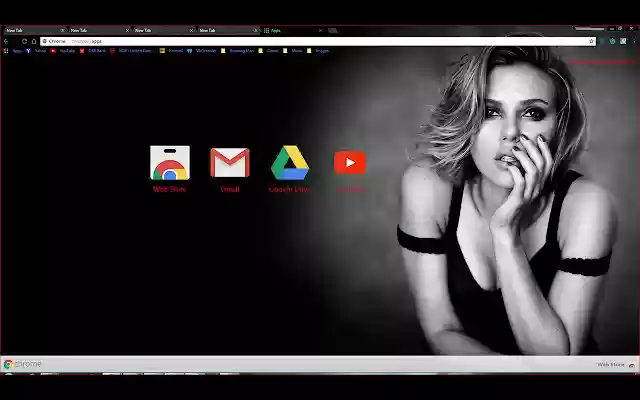
Task: Click the Home icon in the toolbar
Action: 34,41
